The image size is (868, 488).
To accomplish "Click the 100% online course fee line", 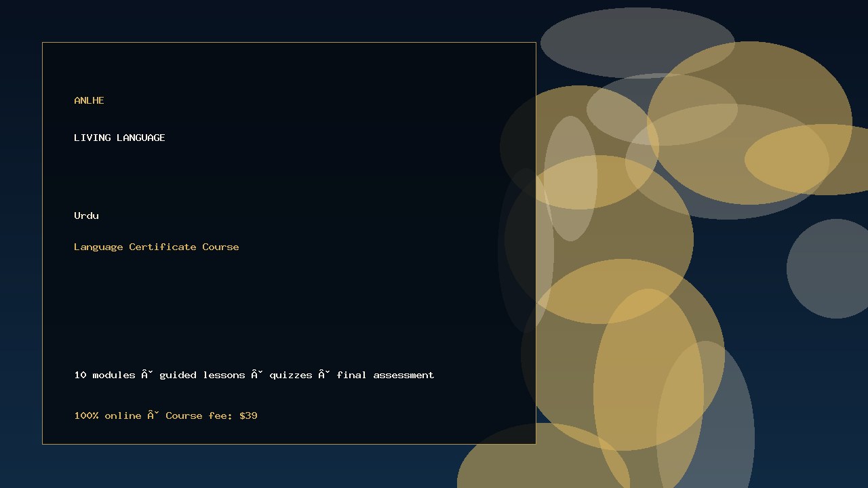I will (165, 415).
